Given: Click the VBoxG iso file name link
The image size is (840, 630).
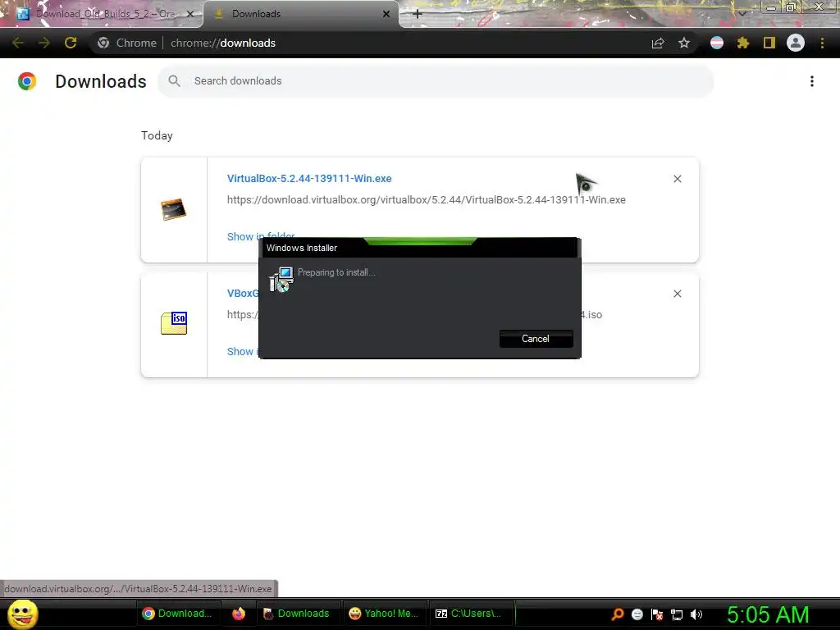Looking at the screenshot, I should [x=243, y=294].
